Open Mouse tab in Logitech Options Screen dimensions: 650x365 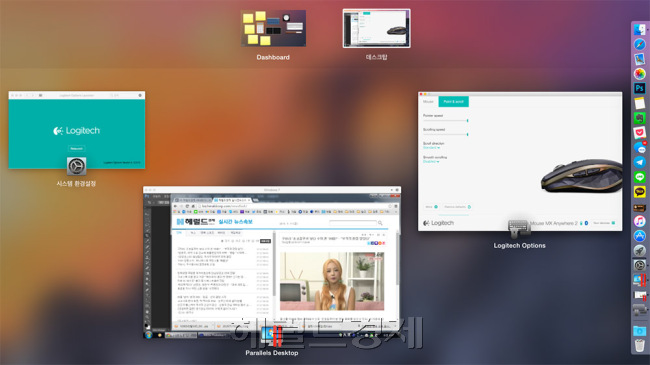(x=428, y=102)
